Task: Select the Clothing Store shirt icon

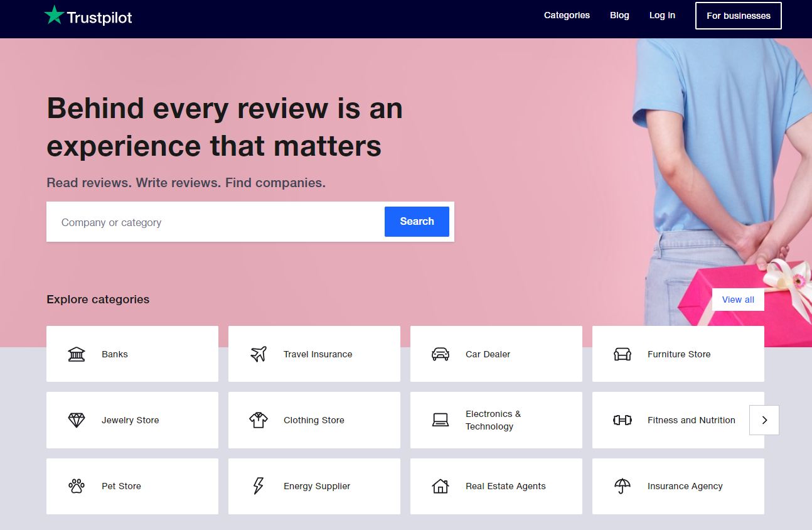Action: pyautogui.click(x=258, y=419)
